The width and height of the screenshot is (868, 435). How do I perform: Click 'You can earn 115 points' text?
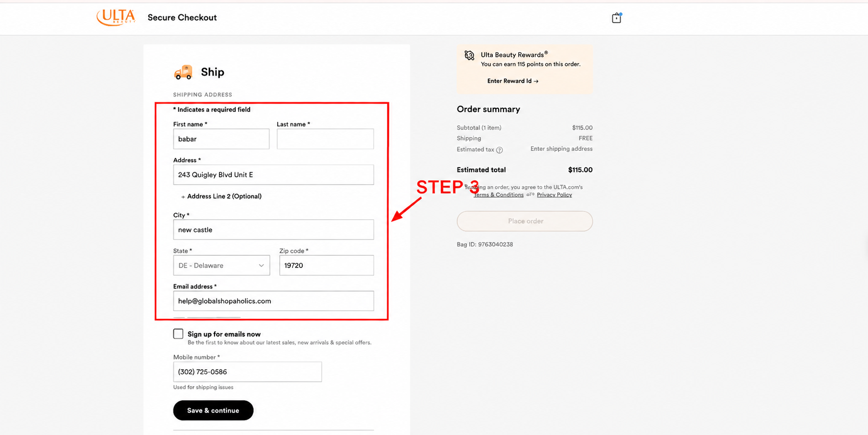(530, 64)
